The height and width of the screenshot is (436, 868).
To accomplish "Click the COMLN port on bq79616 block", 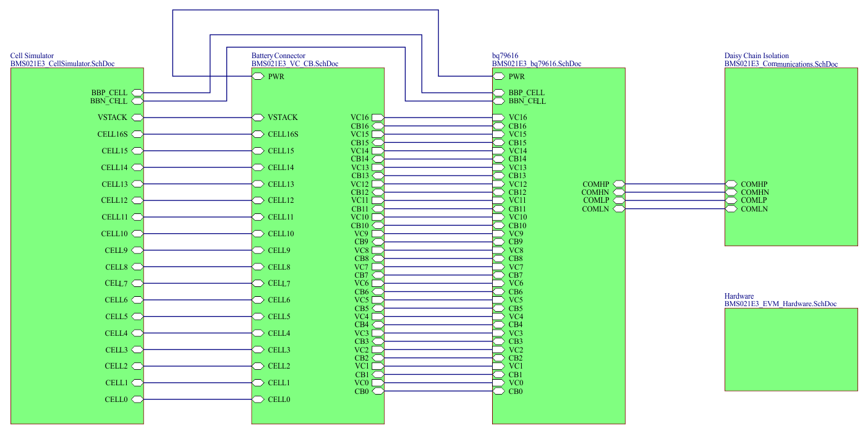I will [x=619, y=209].
